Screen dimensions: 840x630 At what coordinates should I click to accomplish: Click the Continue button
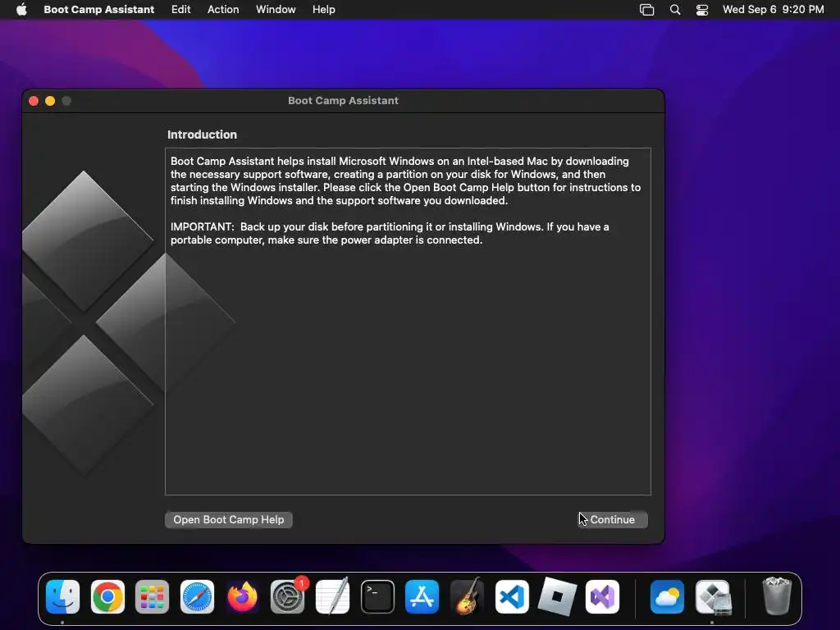(612, 519)
